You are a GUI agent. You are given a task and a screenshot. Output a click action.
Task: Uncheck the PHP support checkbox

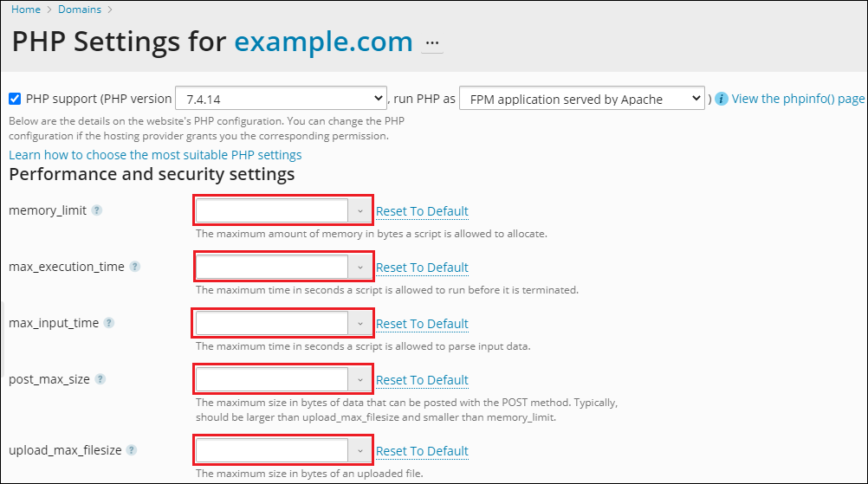click(x=15, y=99)
